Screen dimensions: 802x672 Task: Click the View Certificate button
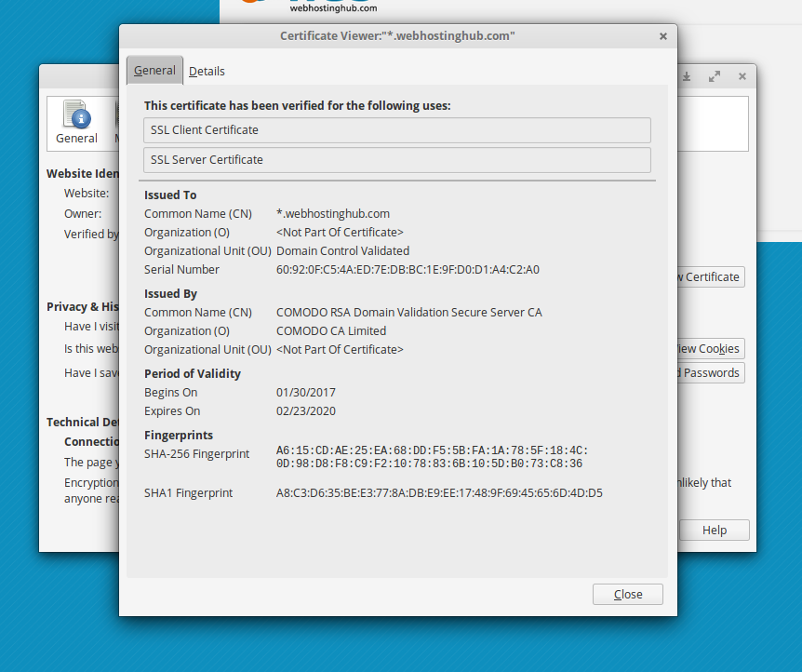coord(710,276)
